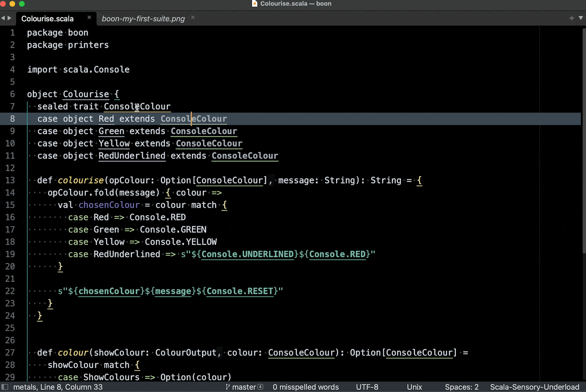This screenshot has height=392, width=586.
Task: Open the UTF-8 encoding selector
Action: (367, 387)
